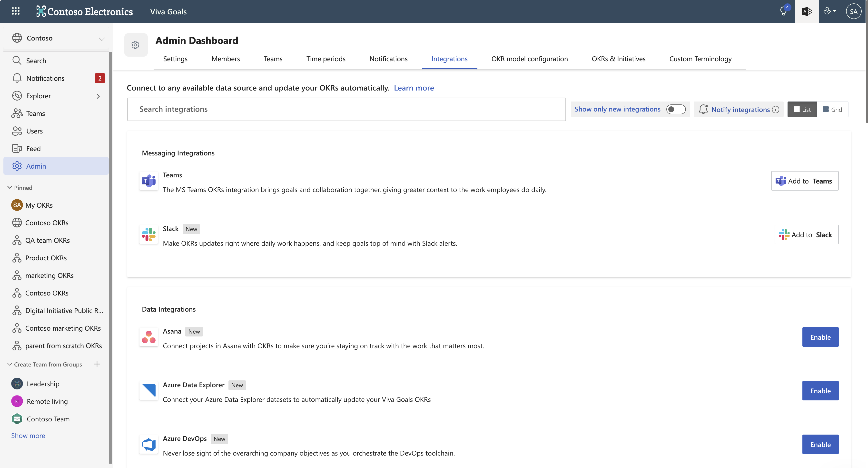Open Contoso marketing OKRs pinned item
868x468 pixels.
point(56,328)
